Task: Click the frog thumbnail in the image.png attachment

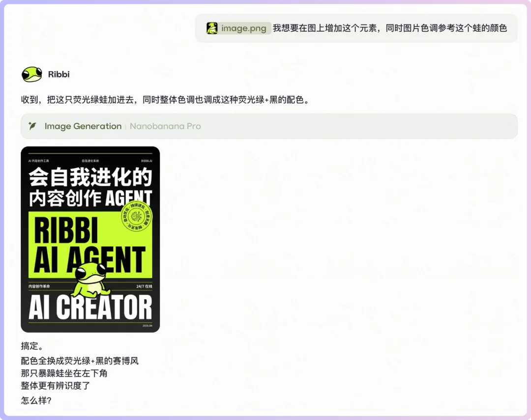Action: point(212,28)
